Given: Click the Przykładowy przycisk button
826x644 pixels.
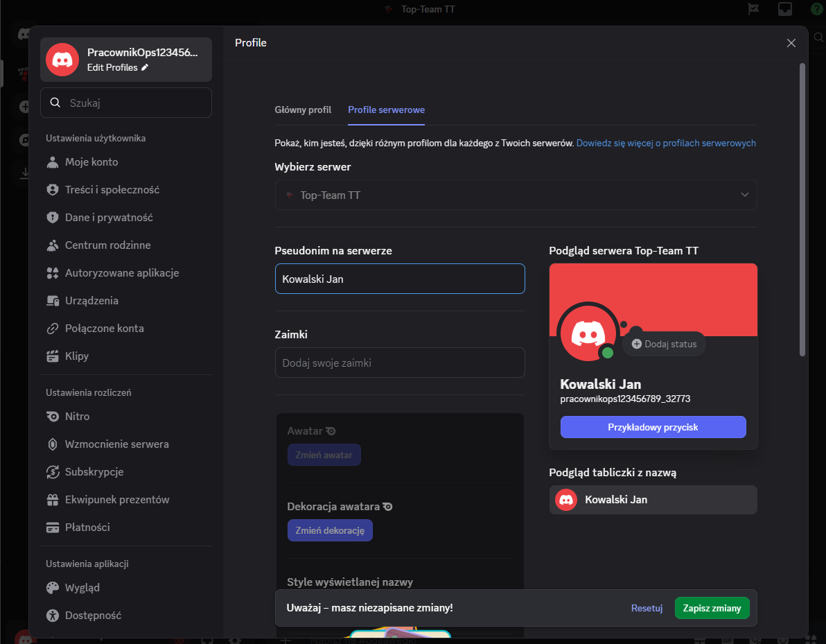Looking at the screenshot, I should (653, 427).
